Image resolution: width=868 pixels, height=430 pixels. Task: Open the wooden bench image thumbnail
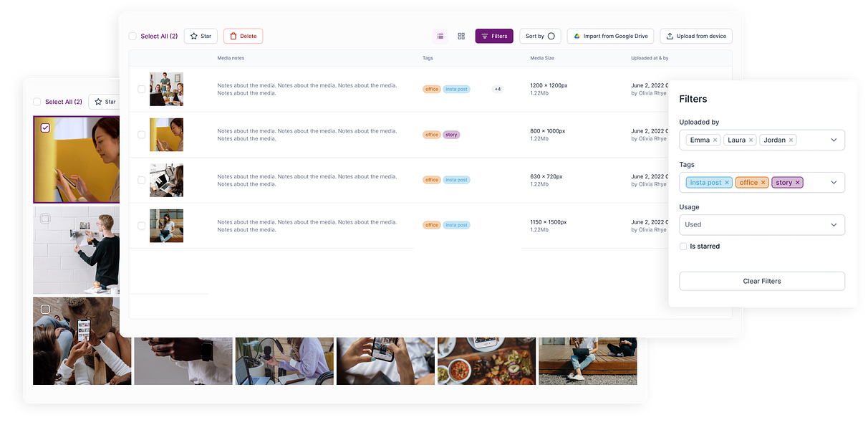pos(587,361)
